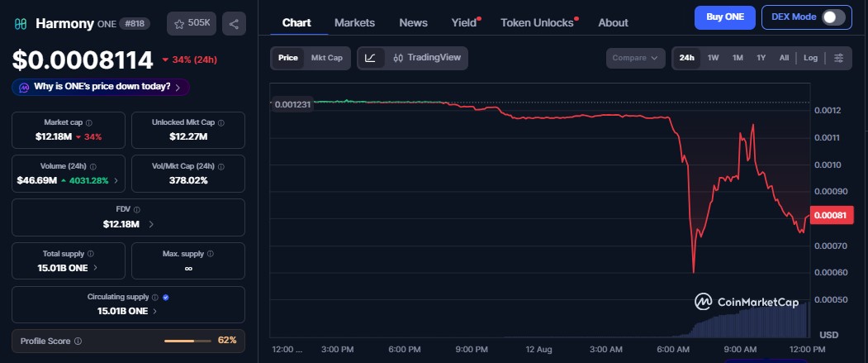Expand Circulating supply details chevron

[154, 312]
